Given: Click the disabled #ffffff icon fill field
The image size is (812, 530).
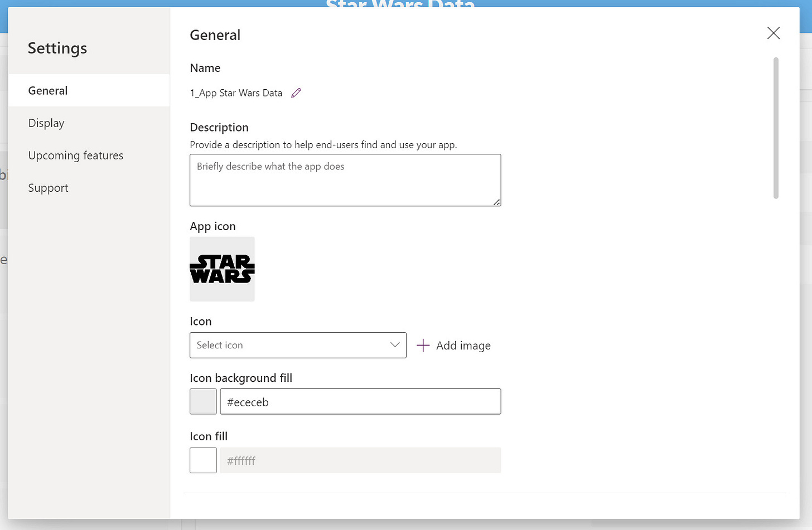Looking at the screenshot, I should pos(360,460).
